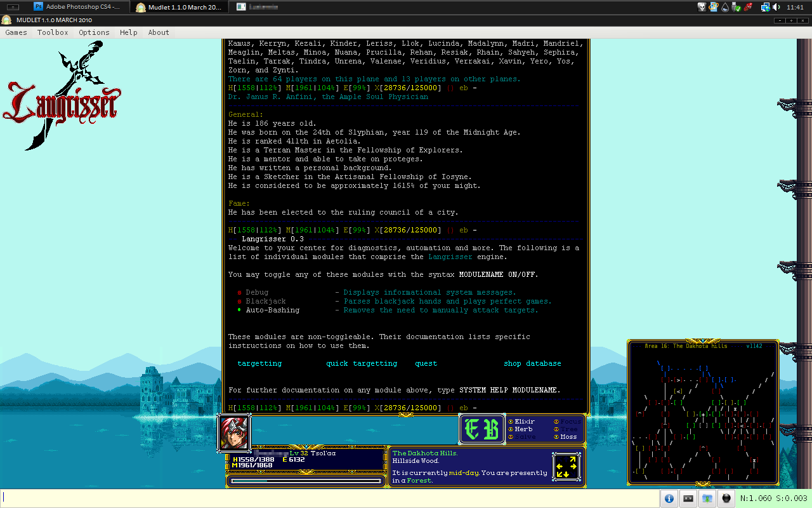Click the blue info icon button
This screenshot has width=812, height=508.
[x=669, y=498]
